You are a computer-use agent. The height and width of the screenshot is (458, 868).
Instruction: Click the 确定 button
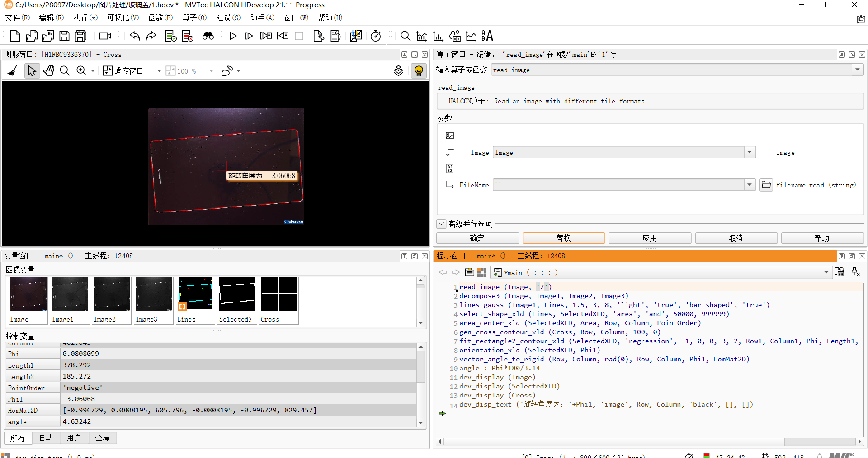click(477, 238)
